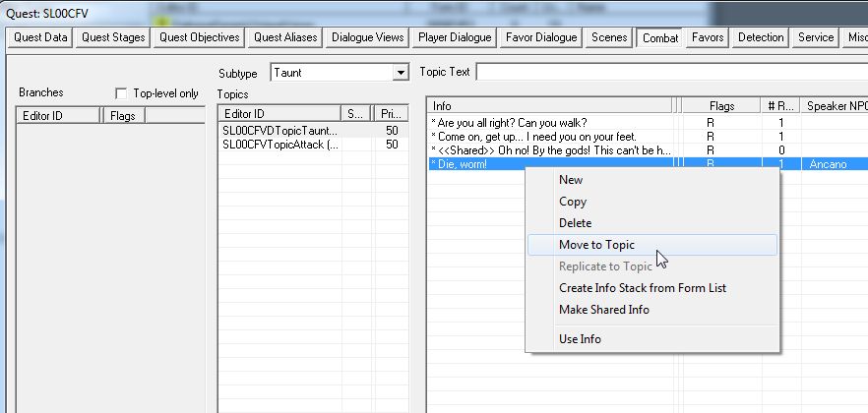Sort Branches list by Flags column header
The image size is (868, 413).
click(x=123, y=116)
